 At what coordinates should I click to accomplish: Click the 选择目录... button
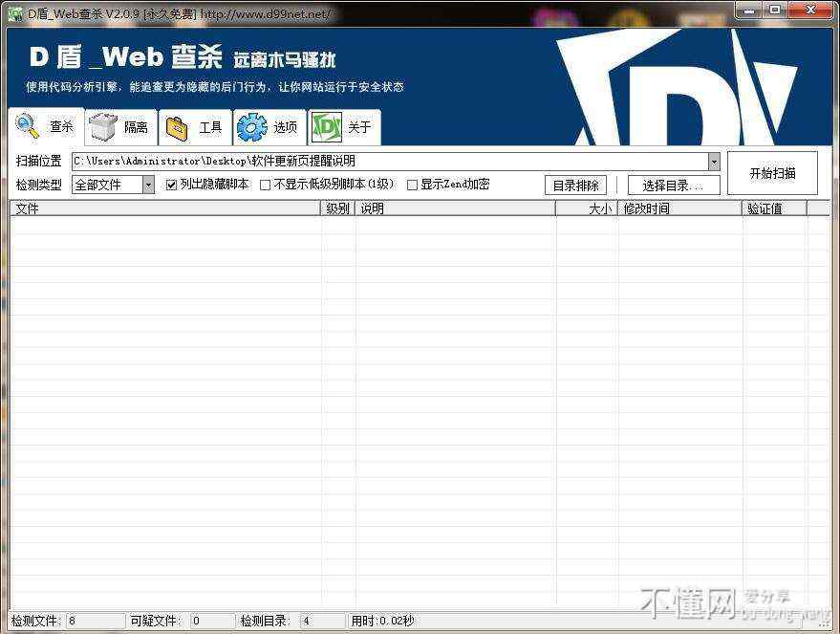click(x=674, y=186)
